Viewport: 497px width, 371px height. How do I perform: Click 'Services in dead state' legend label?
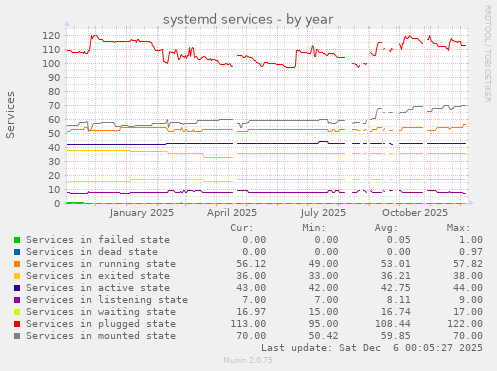pyautogui.click(x=92, y=252)
